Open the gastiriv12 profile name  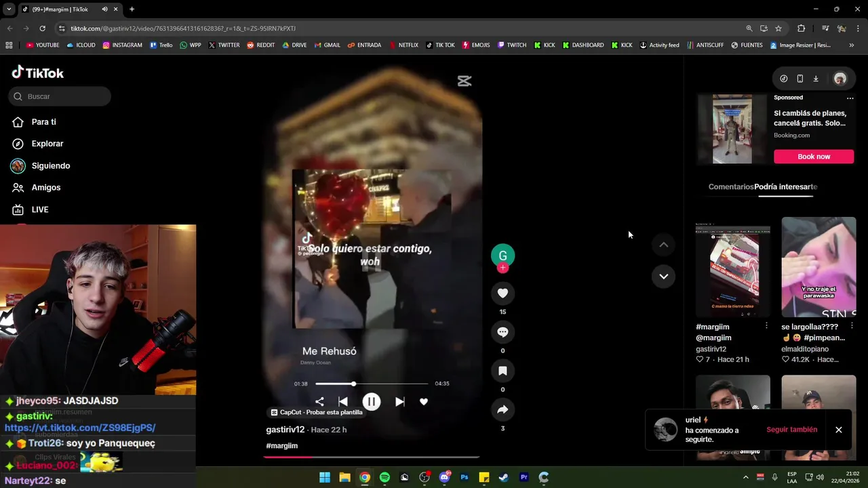click(285, 430)
